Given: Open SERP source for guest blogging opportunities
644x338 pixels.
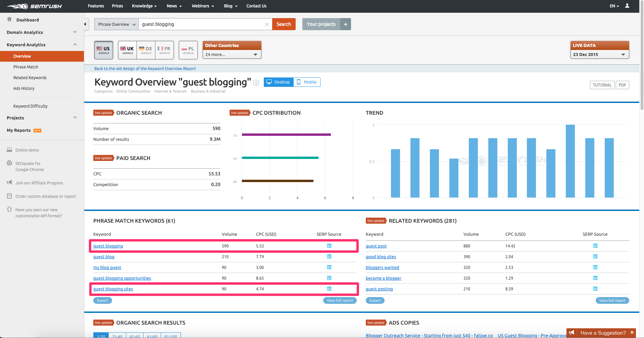Looking at the screenshot, I should point(329,278).
